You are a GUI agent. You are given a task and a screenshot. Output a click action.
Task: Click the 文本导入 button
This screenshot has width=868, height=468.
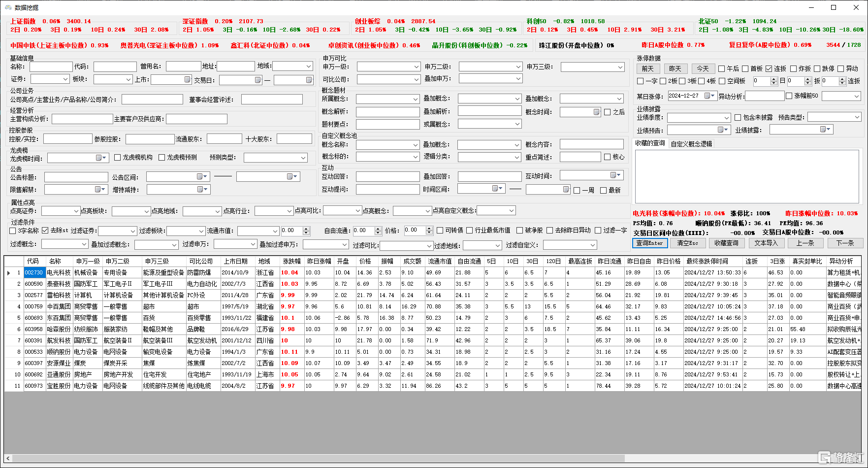click(x=766, y=243)
